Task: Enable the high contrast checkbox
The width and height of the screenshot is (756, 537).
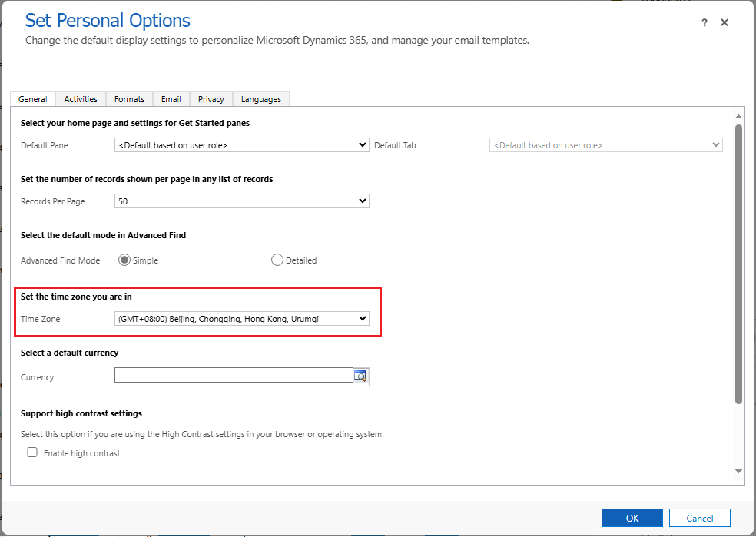Action: pos(32,452)
